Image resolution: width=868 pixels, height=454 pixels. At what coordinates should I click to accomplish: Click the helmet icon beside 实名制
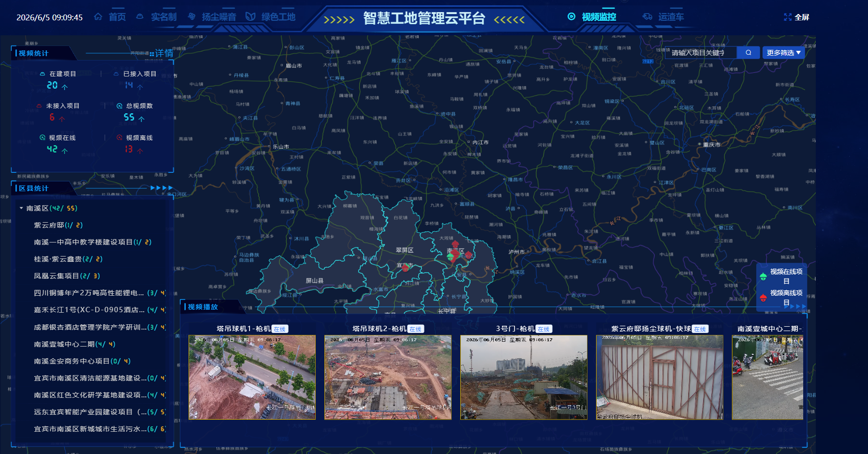(x=140, y=16)
